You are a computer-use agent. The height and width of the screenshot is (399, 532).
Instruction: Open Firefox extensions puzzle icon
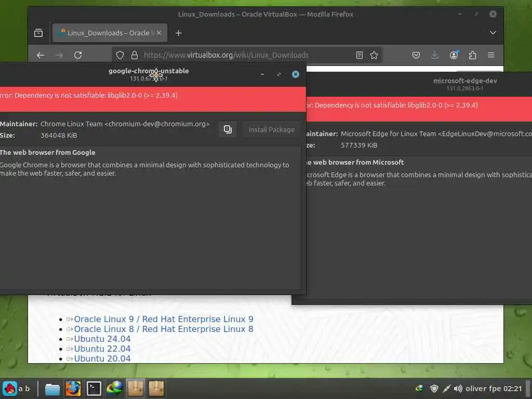(472, 55)
